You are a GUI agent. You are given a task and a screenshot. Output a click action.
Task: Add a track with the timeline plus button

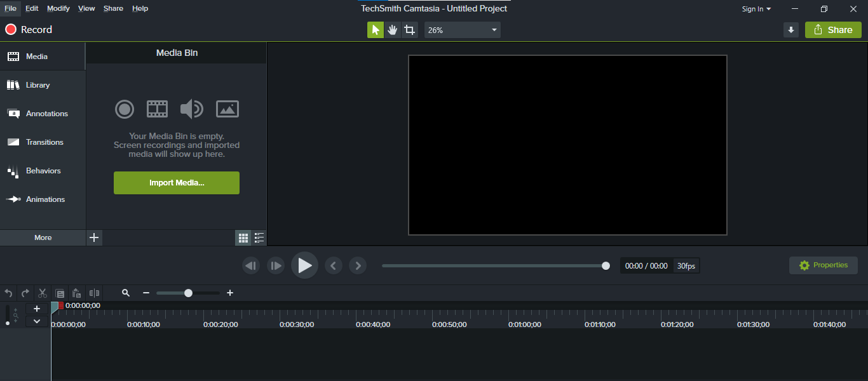(x=37, y=309)
